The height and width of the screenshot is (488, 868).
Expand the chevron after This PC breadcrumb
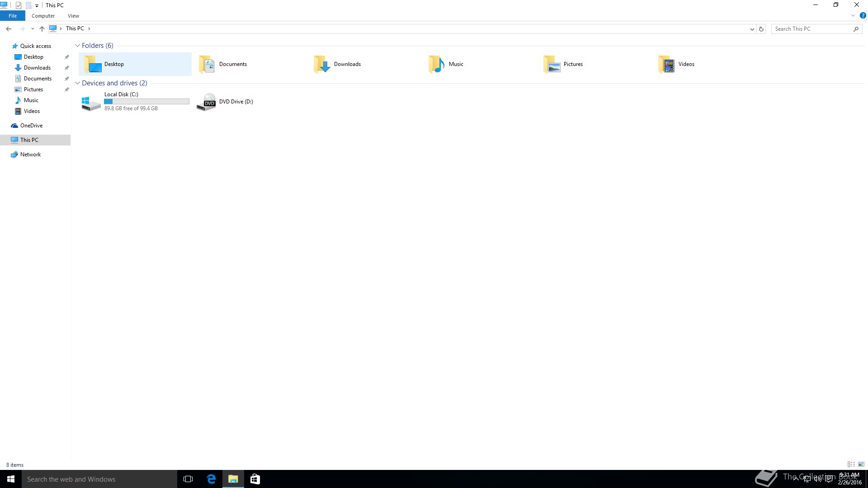[89, 28]
